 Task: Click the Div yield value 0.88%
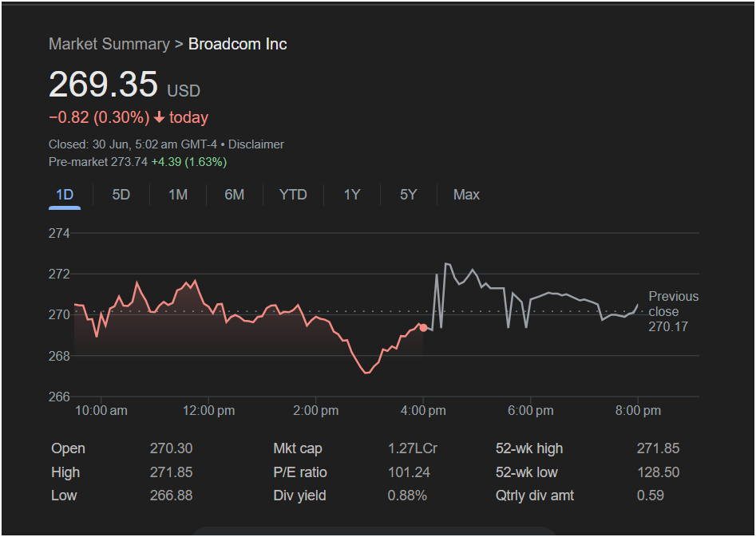click(x=407, y=496)
